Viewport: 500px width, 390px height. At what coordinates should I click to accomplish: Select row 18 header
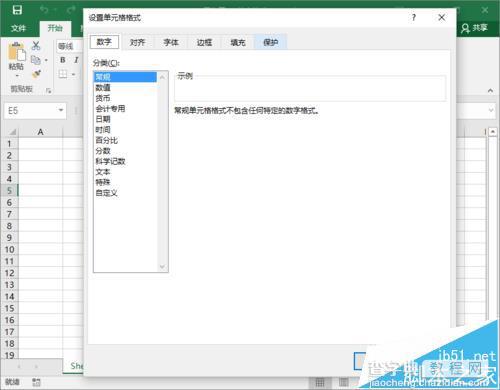pyautogui.click(x=9, y=344)
